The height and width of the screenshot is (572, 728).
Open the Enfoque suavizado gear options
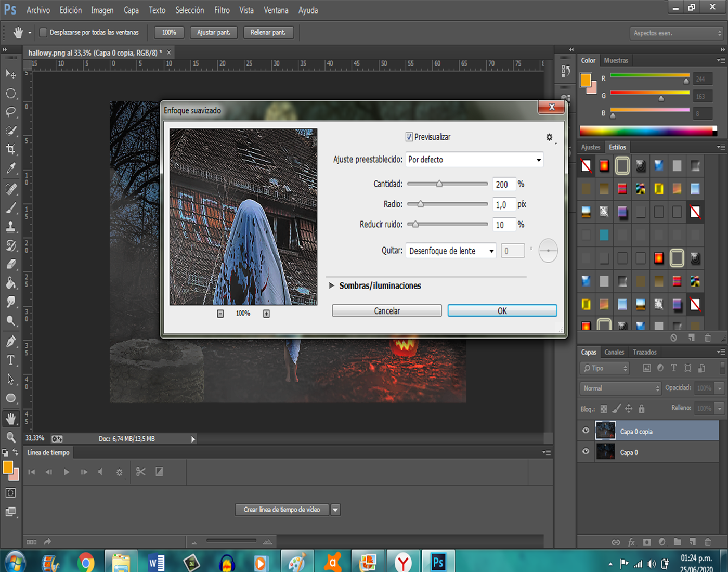(550, 137)
